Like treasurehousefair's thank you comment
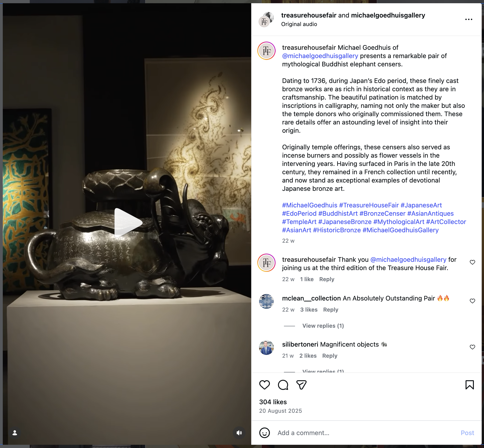This screenshot has height=448, width=484. [x=472, y=262]
